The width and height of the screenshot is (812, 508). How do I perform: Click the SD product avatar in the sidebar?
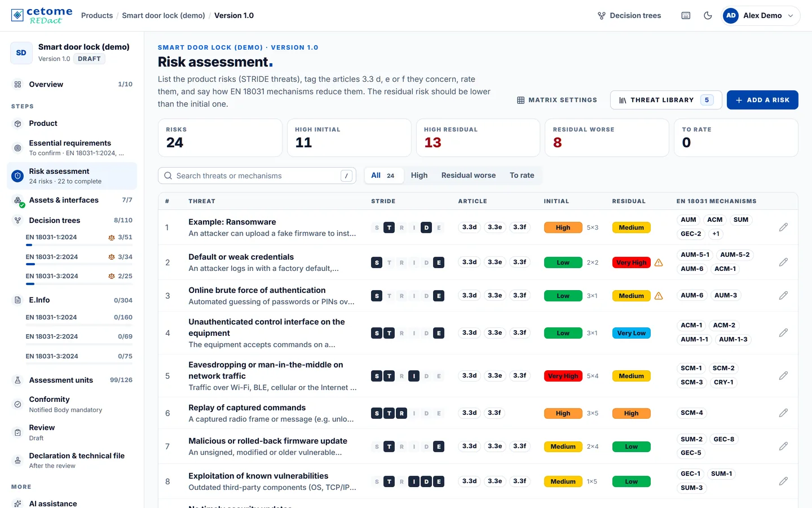click(x=21, y=53)
